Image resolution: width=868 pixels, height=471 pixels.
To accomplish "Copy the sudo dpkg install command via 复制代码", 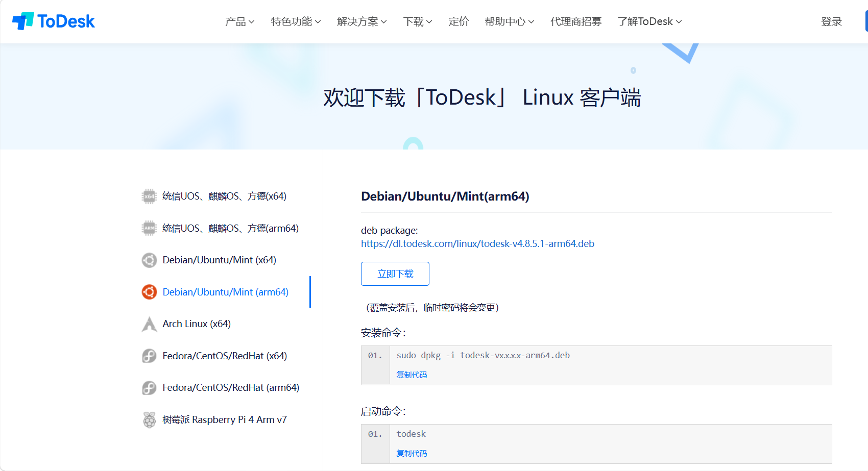I will (x=412, y=375).
